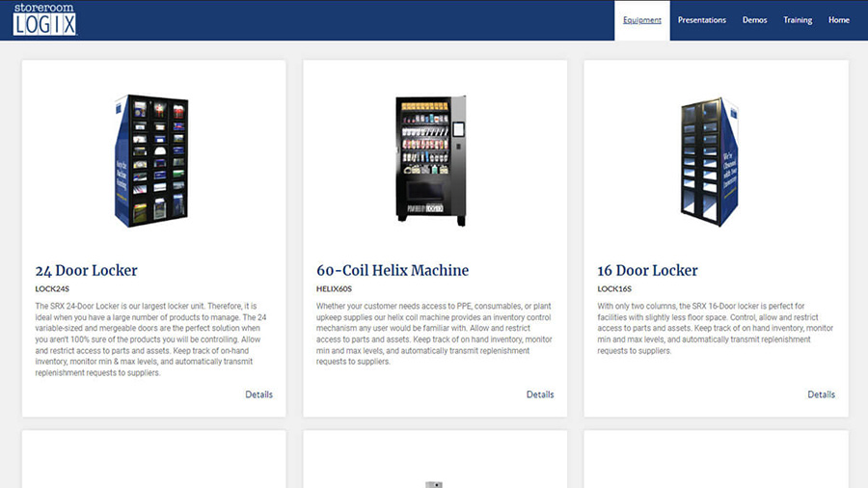View Details for the 16 Door Locker
This screenshot has width=868, height=488.
coord(821,394)
